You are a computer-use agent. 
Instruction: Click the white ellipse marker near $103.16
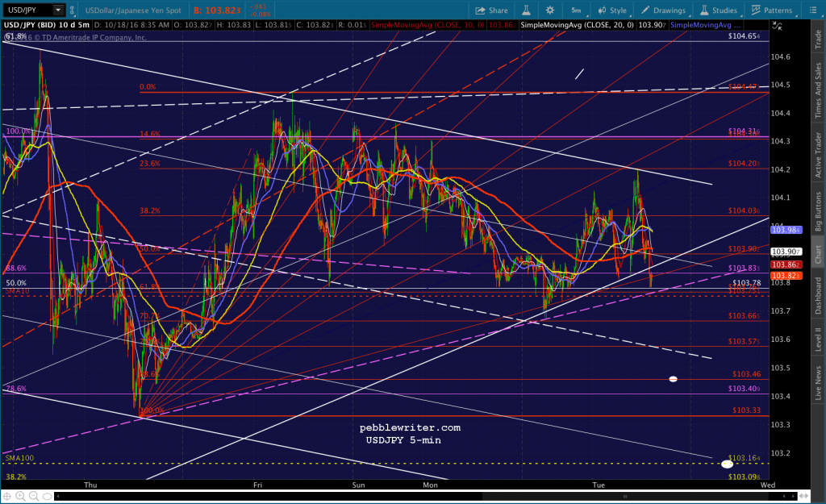pyautogui.click(x=727, y=464)
